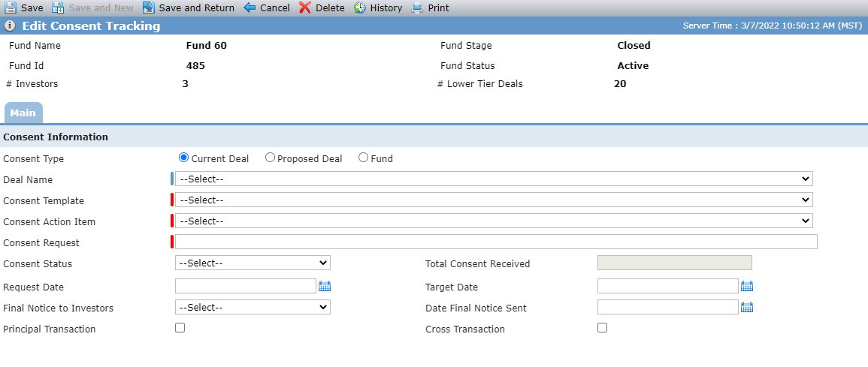Viewport: 868px width, 367px height.
Task: Click the History button label
Action: 386,8
